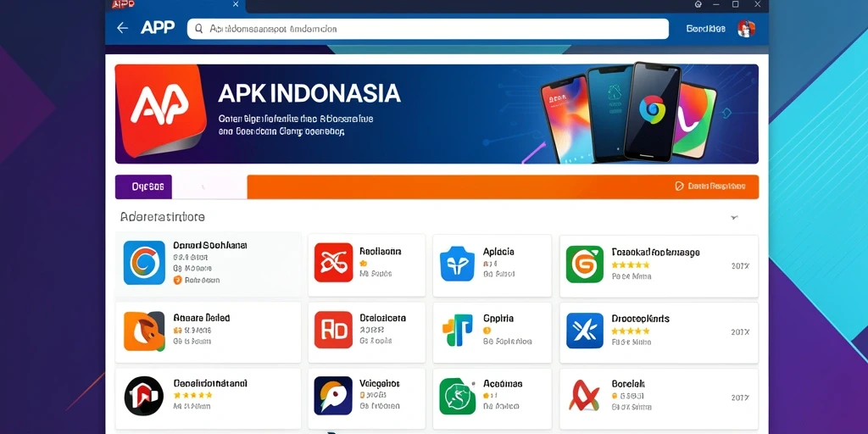Click the red AP logo on the banner
Image resolution: width=868 pixels, height=434 pixels.
tap(160, 109)
